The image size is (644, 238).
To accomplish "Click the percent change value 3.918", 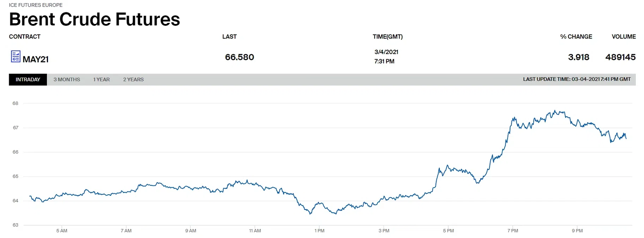I will click(578, 57).
